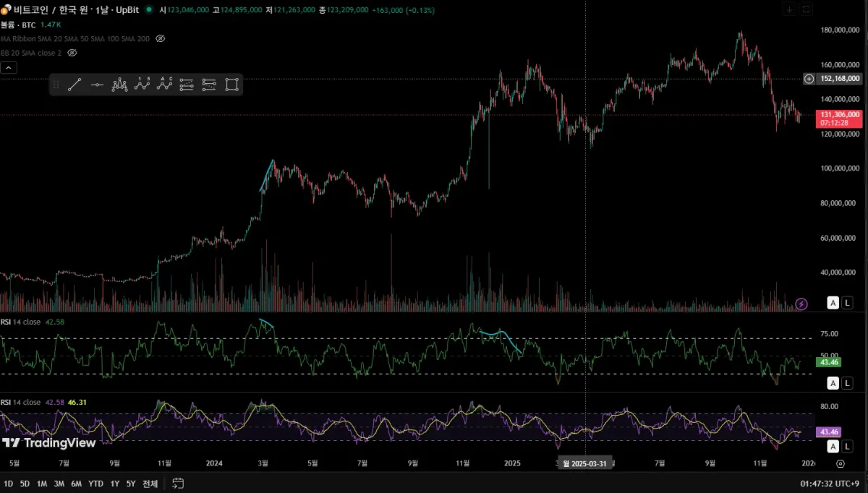Toggle auto scale A on purple RSI pane
868x493 pixels.
click(x=833, y=447)
